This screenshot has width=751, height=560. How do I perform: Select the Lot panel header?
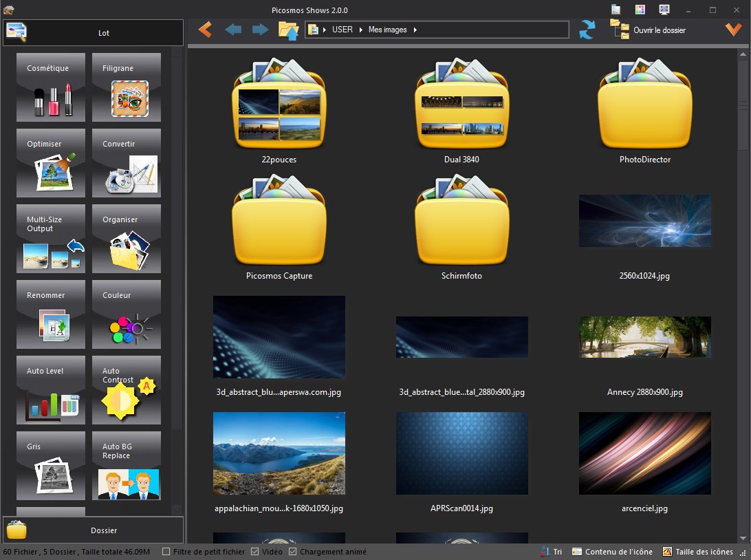tap(94, 32)
